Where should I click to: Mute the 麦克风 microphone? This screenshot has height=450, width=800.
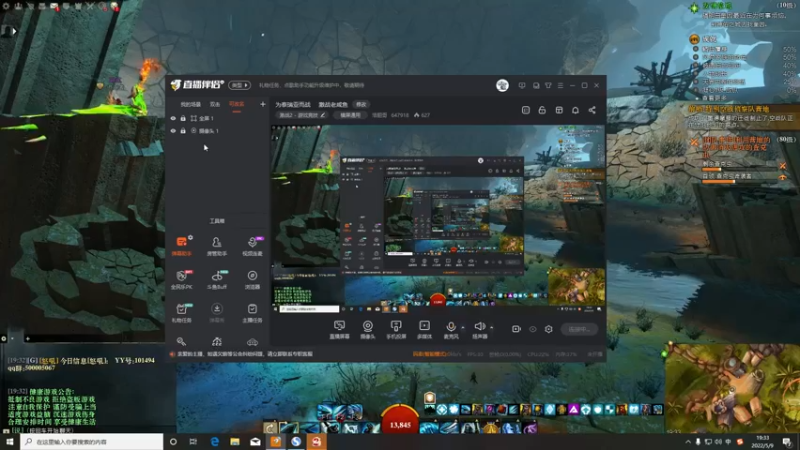tap(451, 329)
